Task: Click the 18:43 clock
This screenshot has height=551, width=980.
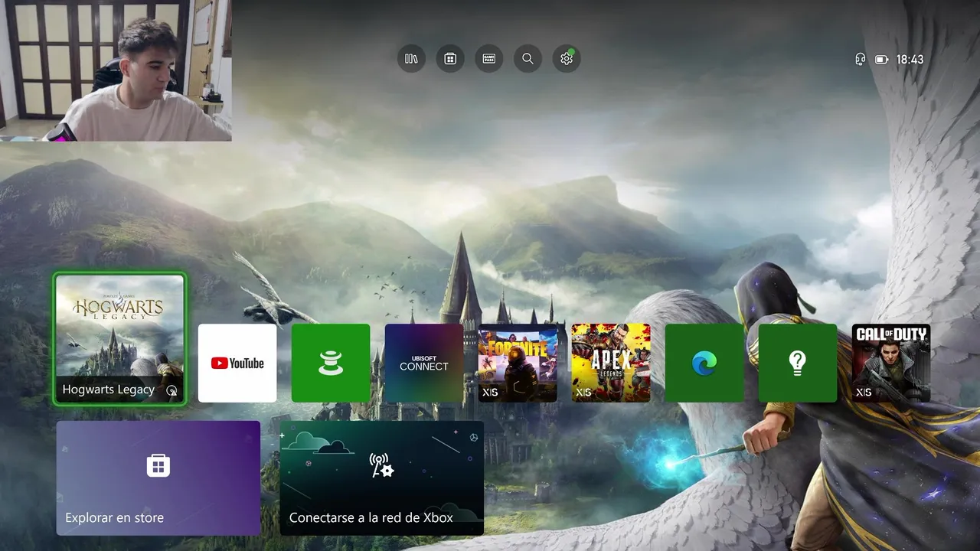Action: pyautogui.click(x=910, y=59)
